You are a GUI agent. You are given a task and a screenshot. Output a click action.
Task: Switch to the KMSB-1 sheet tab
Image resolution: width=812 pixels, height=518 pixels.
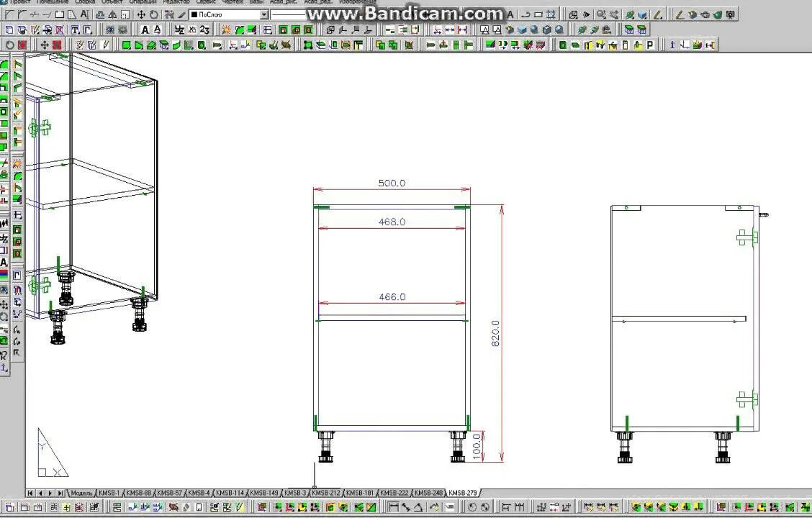(x=109, y=493)
